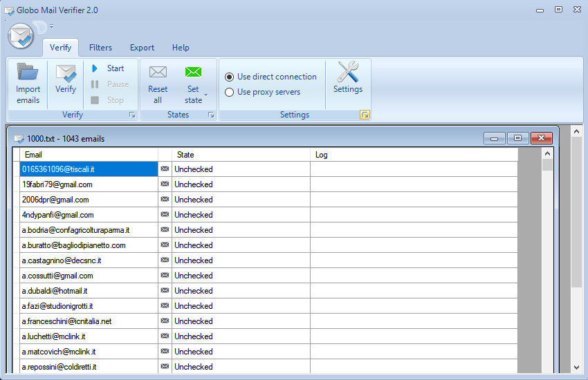Click the envelope icon for a.fazi@studionigrotti.it
Screen dimensions: 588x380
tap(165, 305)
